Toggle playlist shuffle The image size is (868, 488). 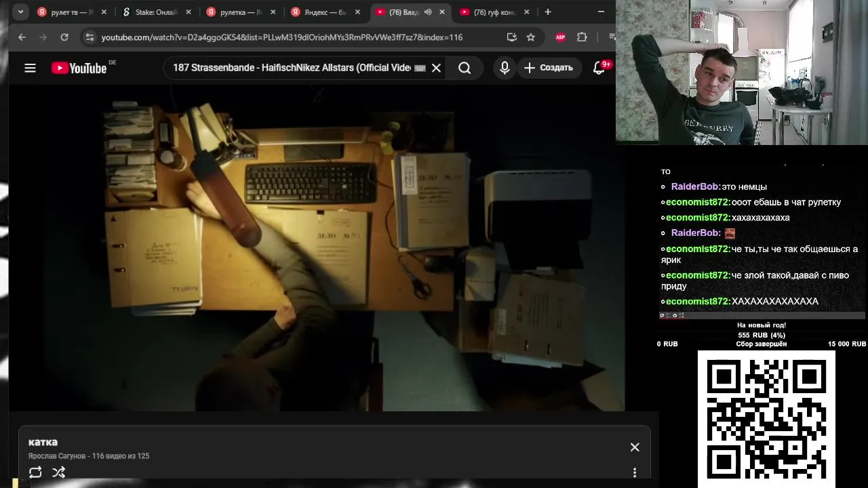point(59,472)
